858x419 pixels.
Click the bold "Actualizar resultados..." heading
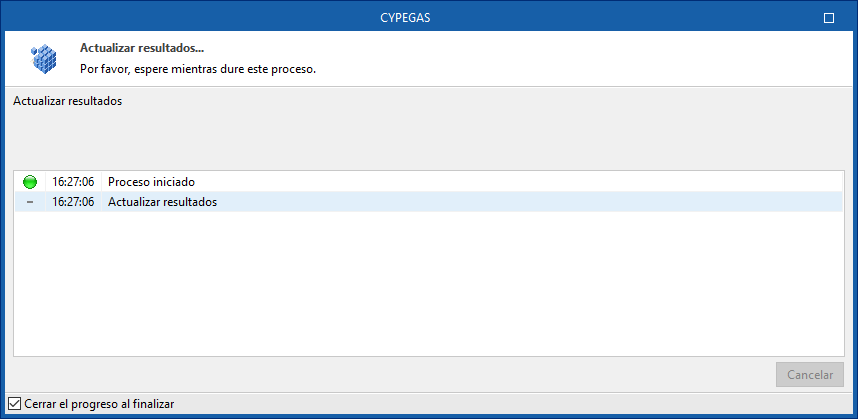coord(141,48)
